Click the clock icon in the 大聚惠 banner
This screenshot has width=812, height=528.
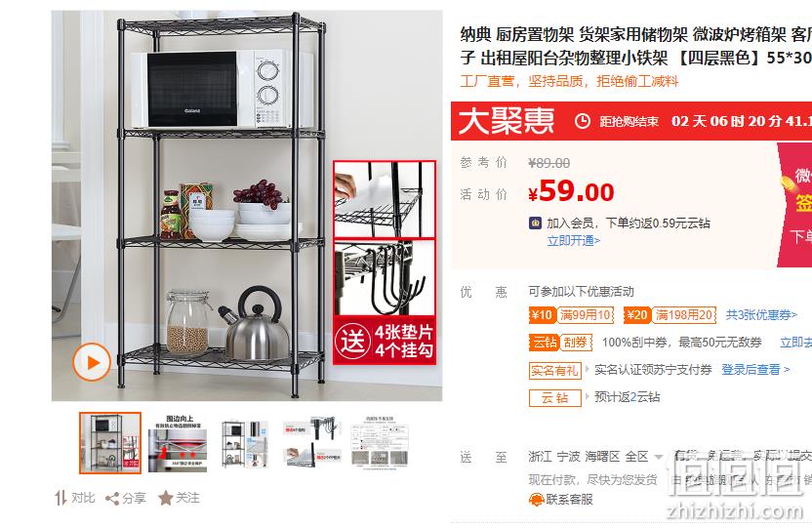coord(583,121)
